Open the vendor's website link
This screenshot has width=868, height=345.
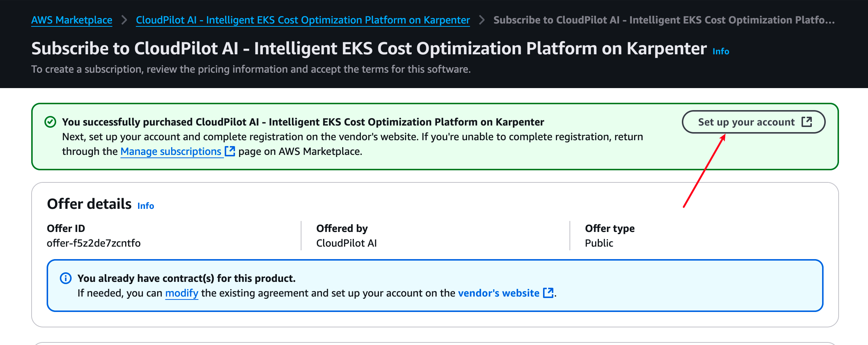499,293
